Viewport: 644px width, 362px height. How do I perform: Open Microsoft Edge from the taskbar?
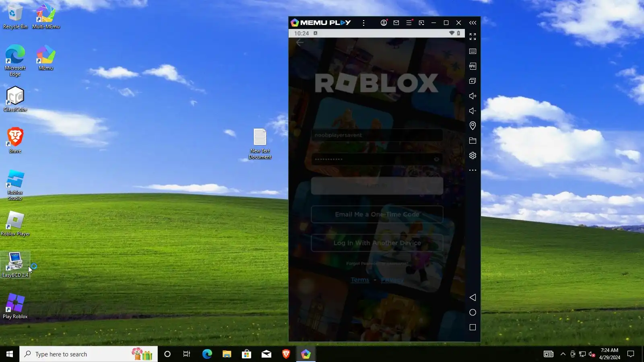[x=207, y=354]
